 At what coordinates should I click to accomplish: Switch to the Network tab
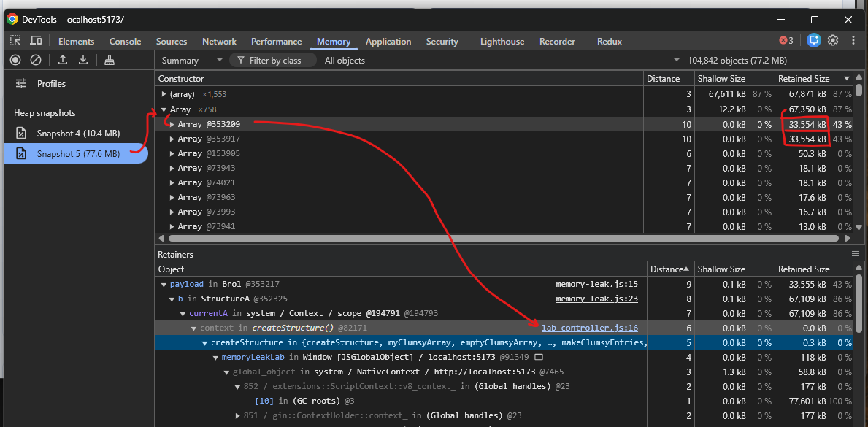(x=219, y=42)
